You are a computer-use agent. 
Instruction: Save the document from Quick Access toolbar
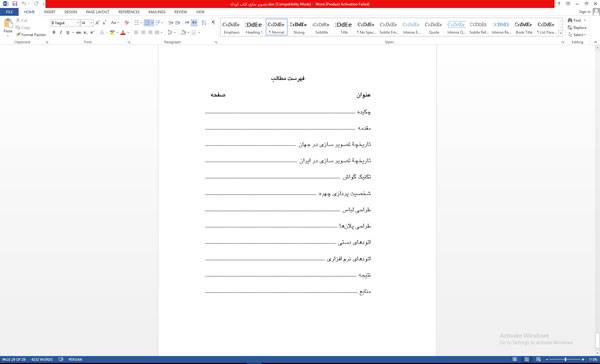(15, 3)
